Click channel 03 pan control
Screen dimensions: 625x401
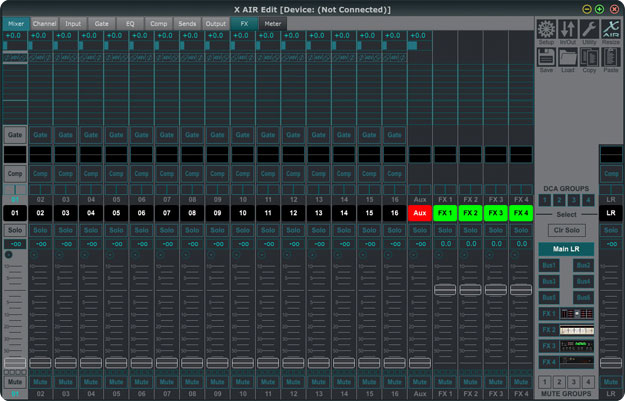pos(66,189)
